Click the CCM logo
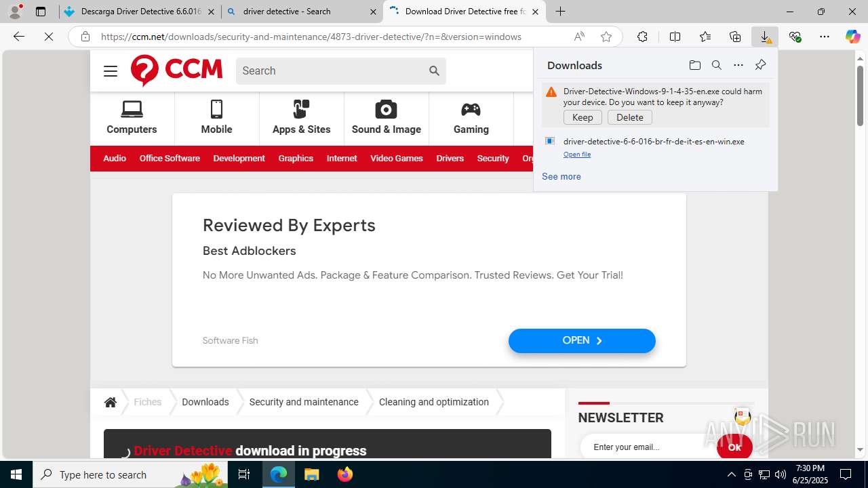Viewport: 868px width, 488px height. 176,70
